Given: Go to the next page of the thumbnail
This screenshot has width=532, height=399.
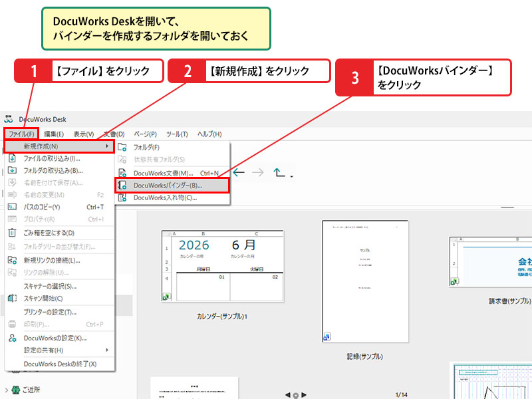Looking at the screenshot, I should 304,394.
